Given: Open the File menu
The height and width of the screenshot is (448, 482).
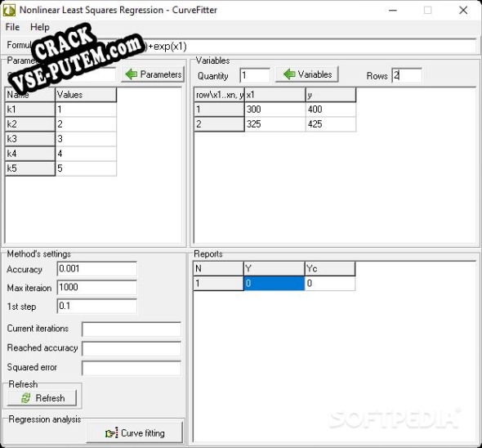Looking at the screenshot, I should [x=12, y=27].
